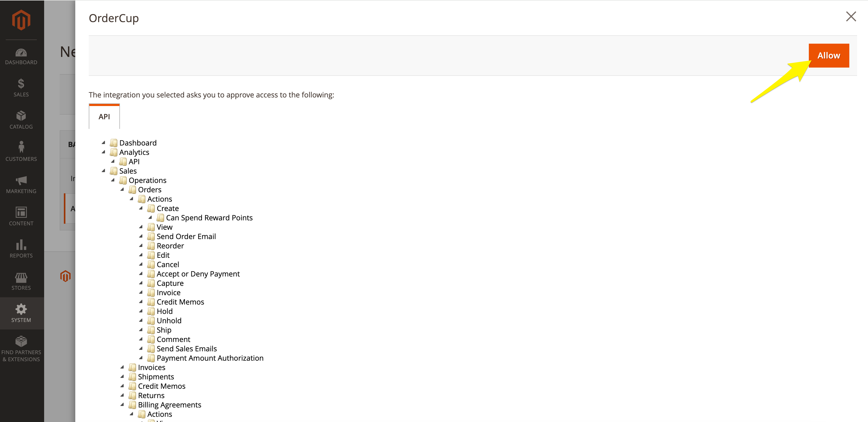Click the Magento logo in sidebar
Viewport: 868px width, 422px height.
click(21, 19)
